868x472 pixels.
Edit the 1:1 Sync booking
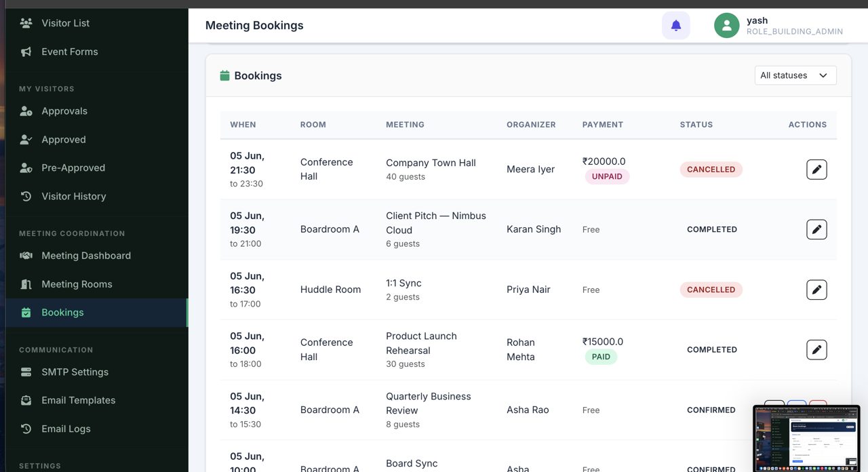click(x=816, y=290)
